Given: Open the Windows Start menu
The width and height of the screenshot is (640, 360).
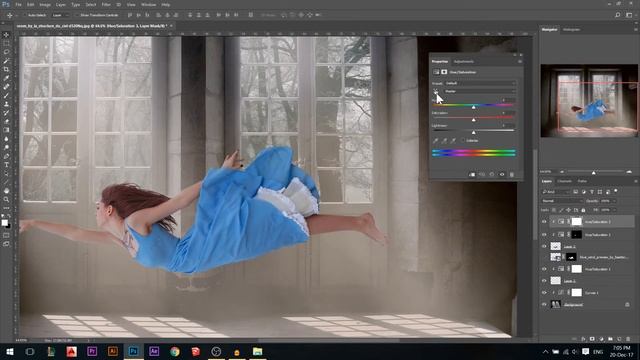Looking at the screenshot, I should tap(9, 351).
